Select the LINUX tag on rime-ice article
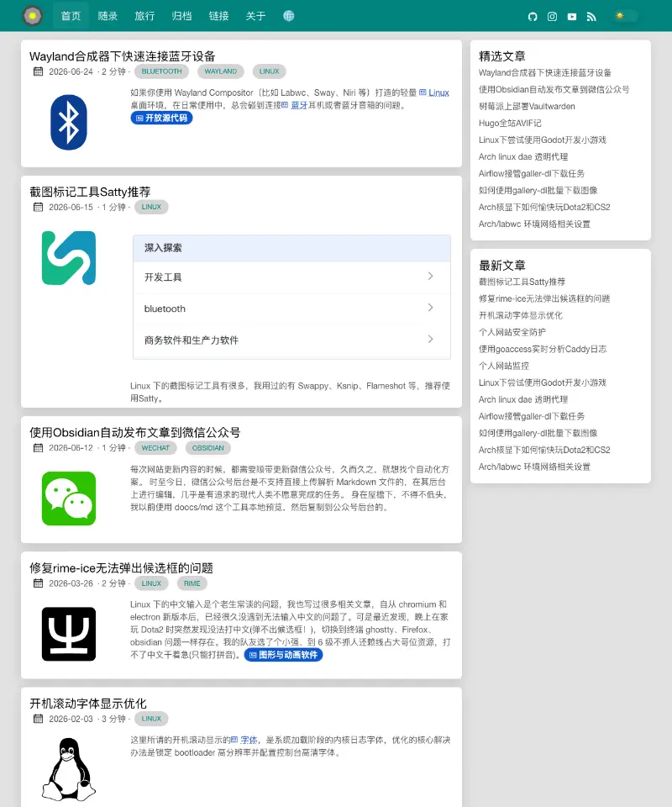The width and height of the screenshot is (672, 807). pyautogui.click(x=151, y=583)
